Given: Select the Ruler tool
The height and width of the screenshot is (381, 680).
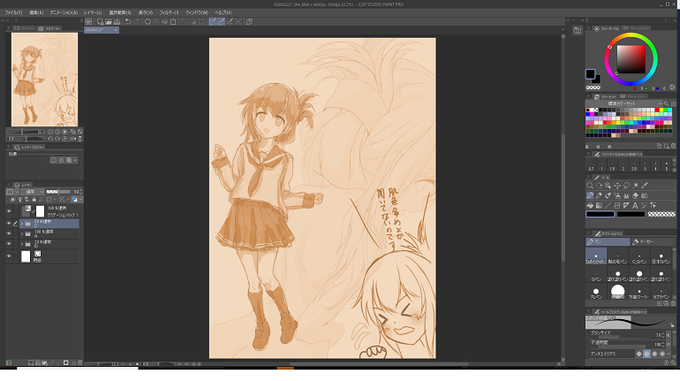Looking at the screenshot, I should (626, 205).
